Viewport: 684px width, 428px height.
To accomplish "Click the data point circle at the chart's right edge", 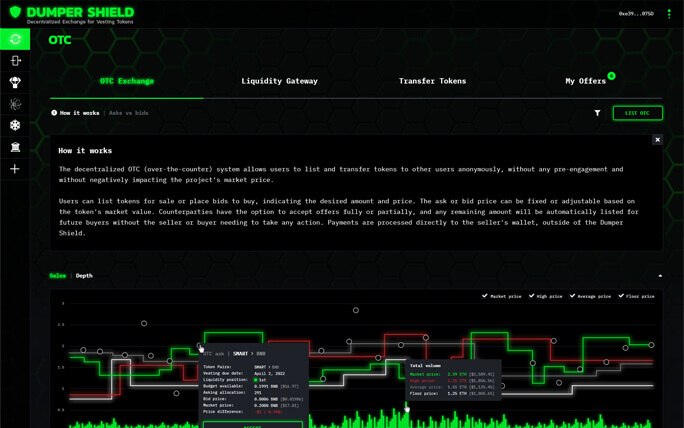I will pyautogui.click(x=651, y=345).
